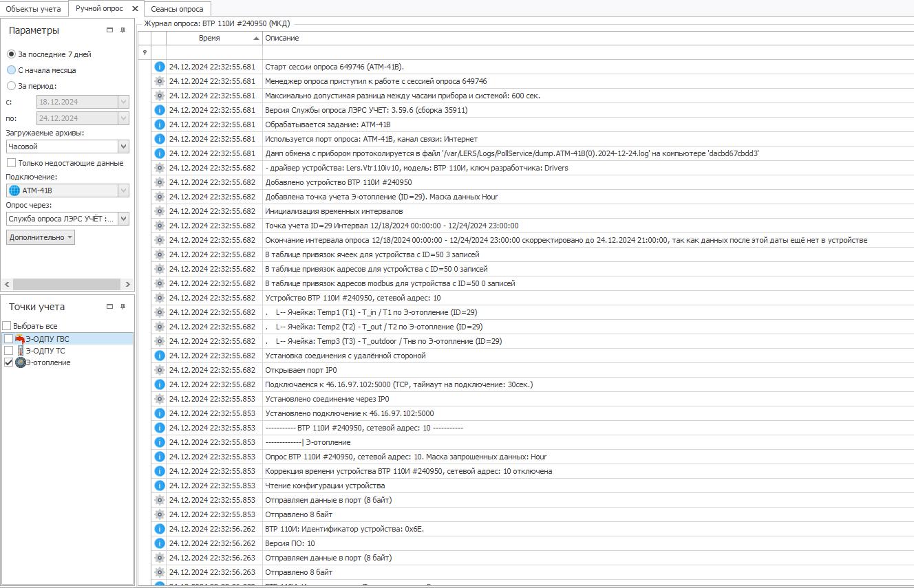This screenshot has height=588, width=914.
Task: Click gear icon of Добавлено устройство row
Action: (160, 182)
